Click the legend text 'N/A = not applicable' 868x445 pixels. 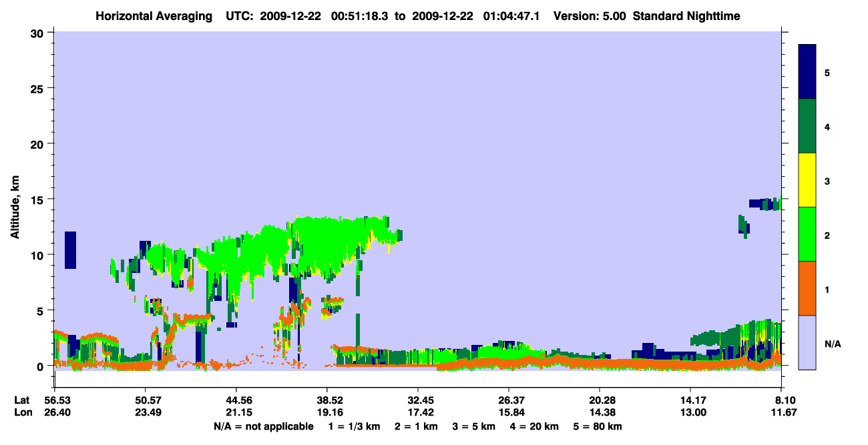coord(264,426)
